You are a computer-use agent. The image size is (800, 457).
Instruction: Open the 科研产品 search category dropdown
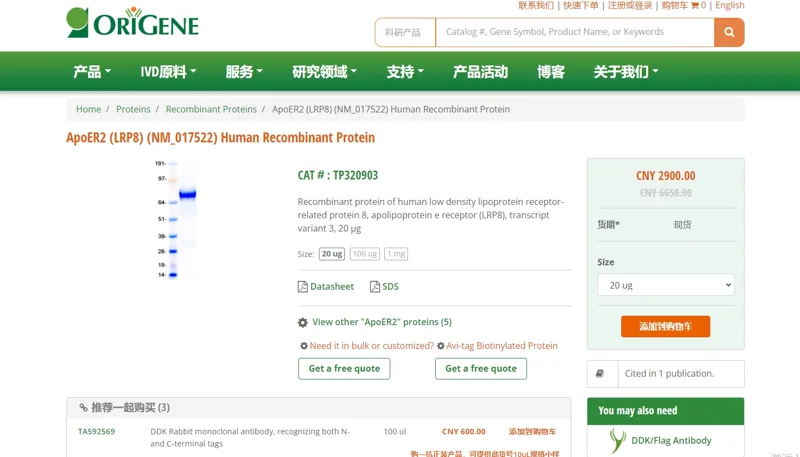point(405,32)
